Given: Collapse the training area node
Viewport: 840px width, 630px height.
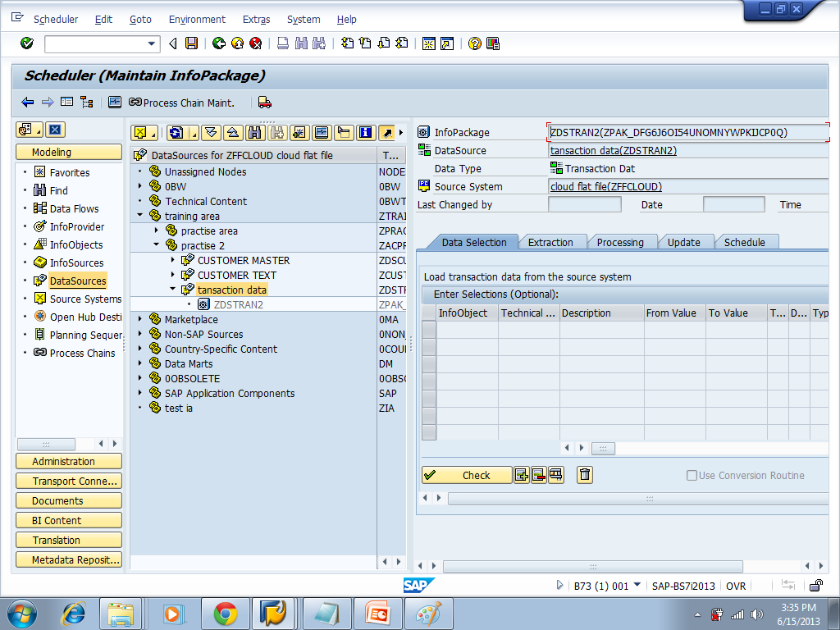Looking at the screenshot, I should point(141,216).
